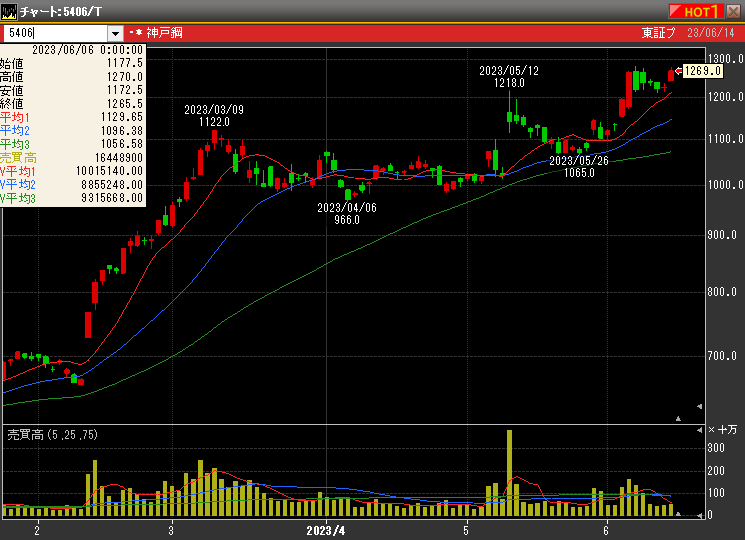Screen dimensions: 745x540
Task: Close the 5406/T chart window
Action: 733,11
